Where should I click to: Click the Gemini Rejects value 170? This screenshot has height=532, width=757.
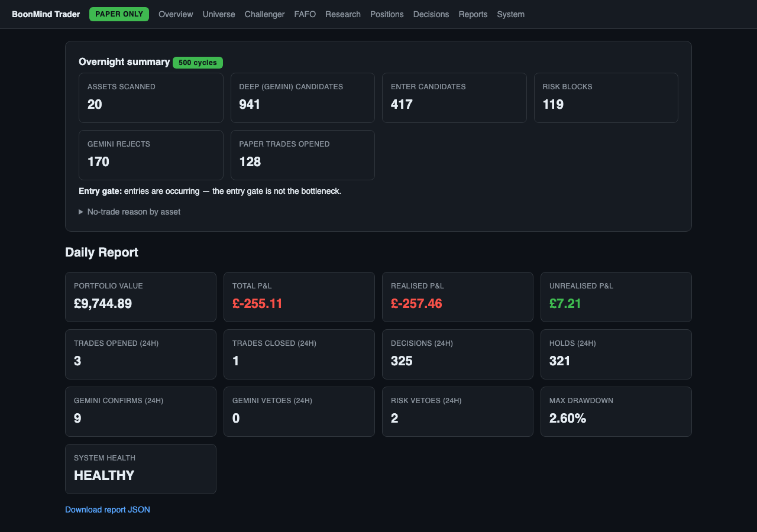[98, 162]
